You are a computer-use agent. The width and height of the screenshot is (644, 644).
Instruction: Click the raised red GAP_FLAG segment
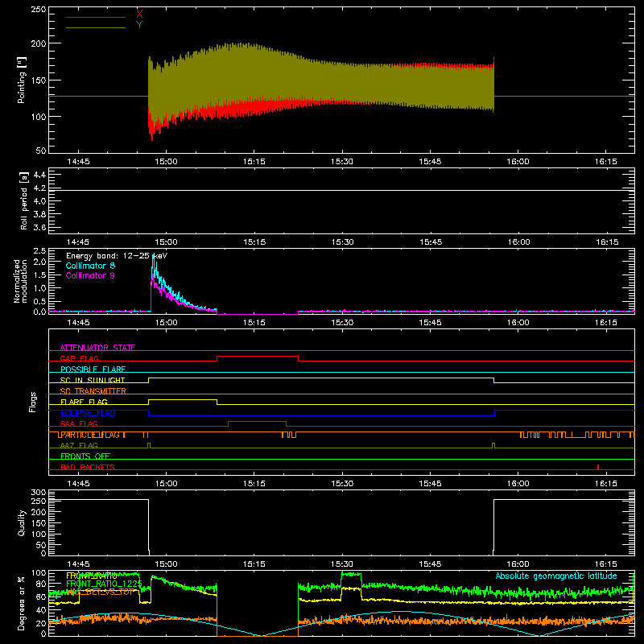258,357
